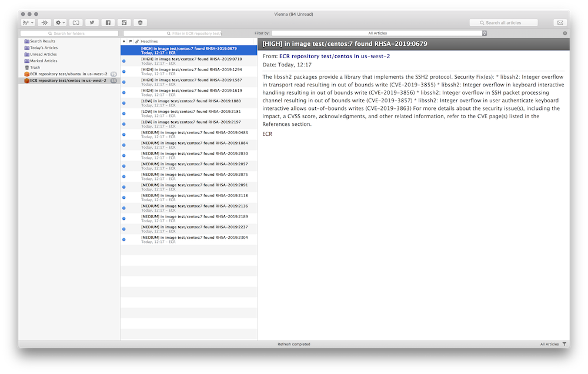
Task: Open article RHSA-2019:2189
Action: point(189,218)
